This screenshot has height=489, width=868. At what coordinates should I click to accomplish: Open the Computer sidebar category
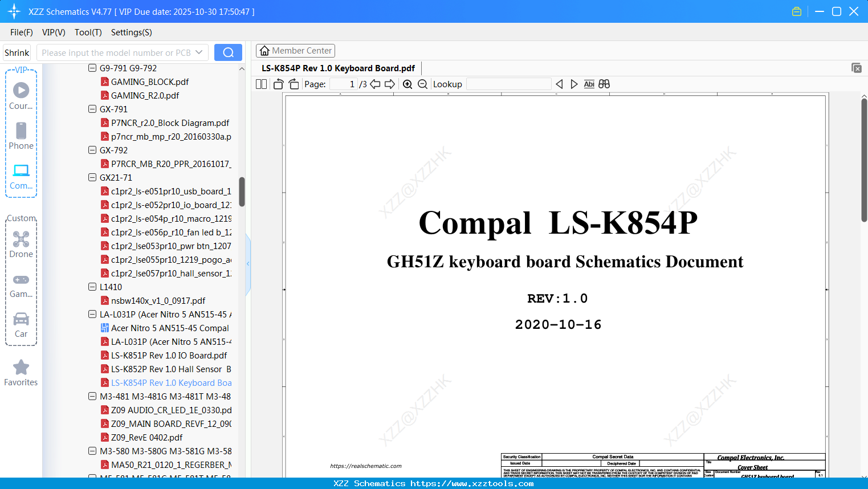tap(21, 176)
